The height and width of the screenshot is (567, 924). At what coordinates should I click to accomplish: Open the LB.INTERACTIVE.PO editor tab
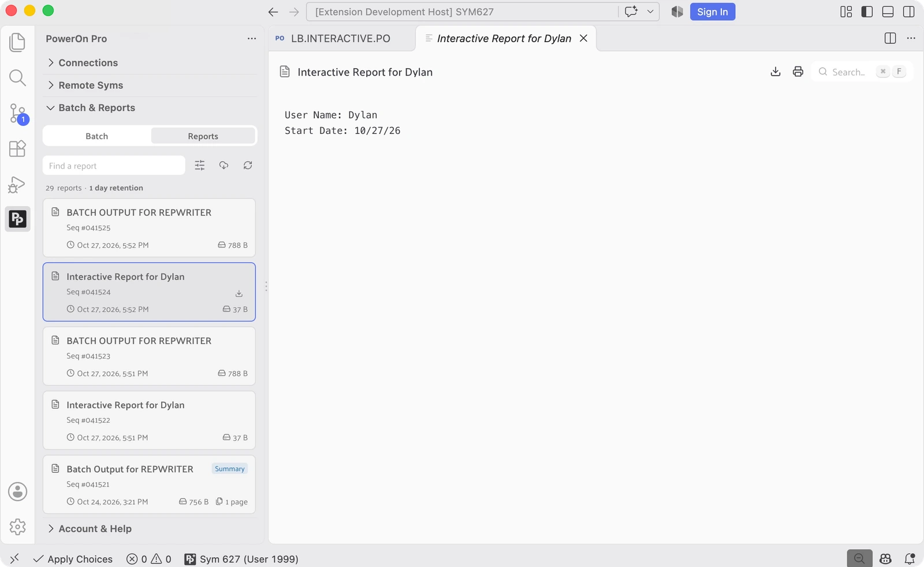[x=342, y=38]
